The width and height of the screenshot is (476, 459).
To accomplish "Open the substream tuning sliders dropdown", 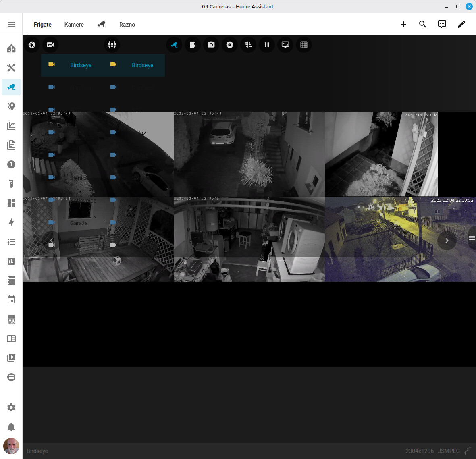I will pos(112,45).
